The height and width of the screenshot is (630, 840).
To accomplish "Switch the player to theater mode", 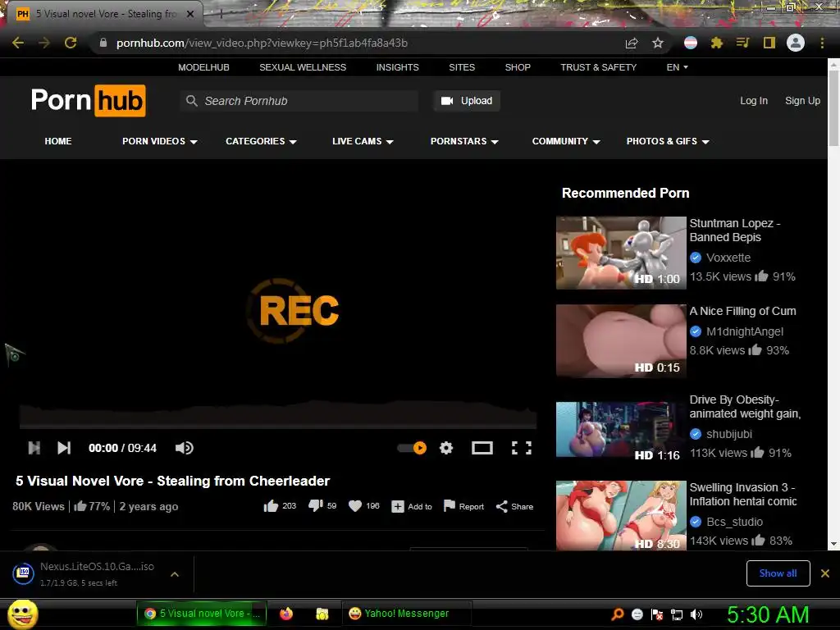I will click(482, 448).
